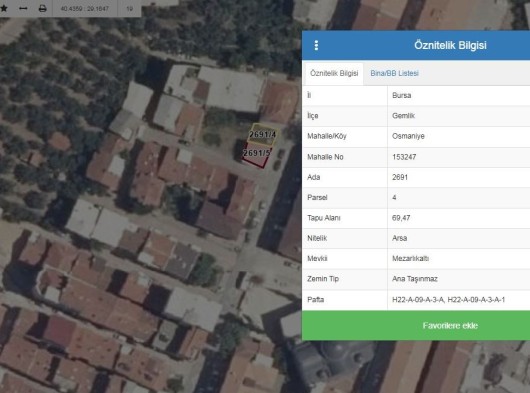Screen dimensions: 530x393
Task: Click the printer icon in toolbar
Action: pos(42,8)
